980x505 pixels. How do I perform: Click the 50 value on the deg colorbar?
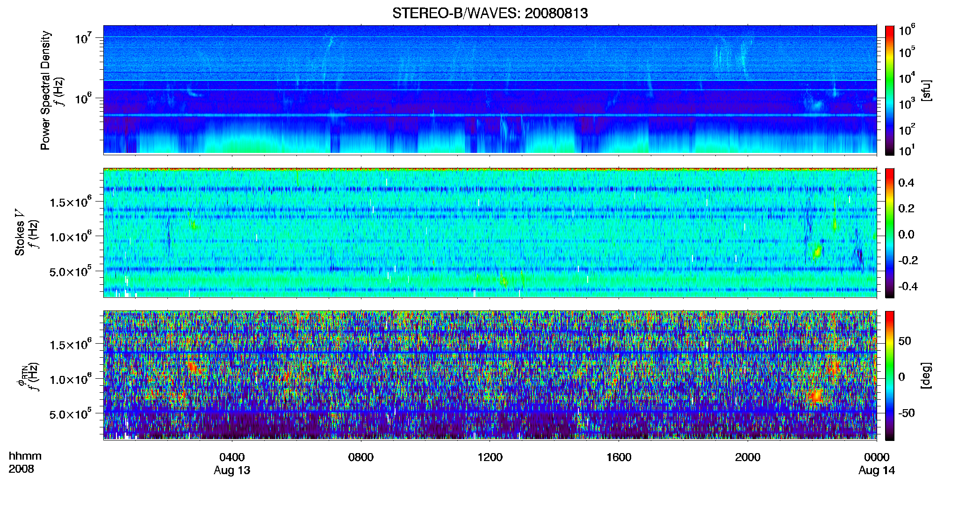point(905,341)
